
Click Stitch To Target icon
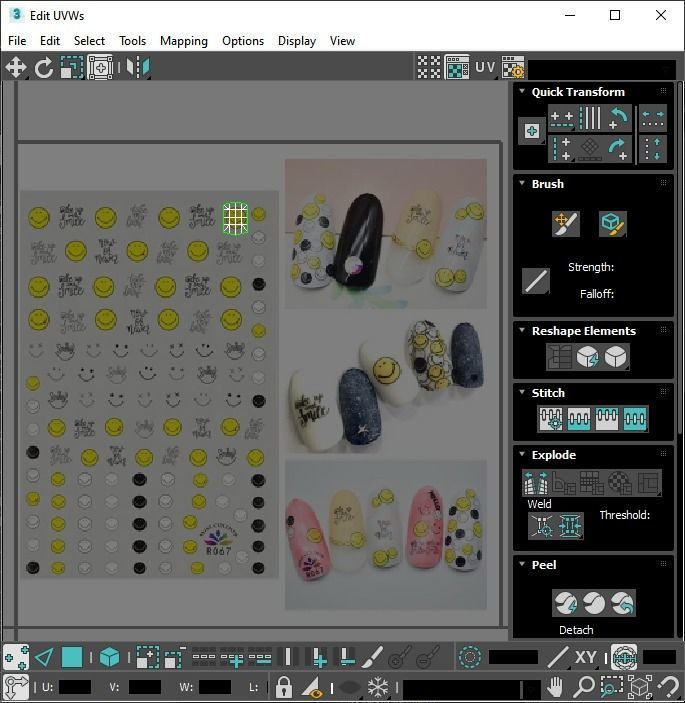[551, 419]
